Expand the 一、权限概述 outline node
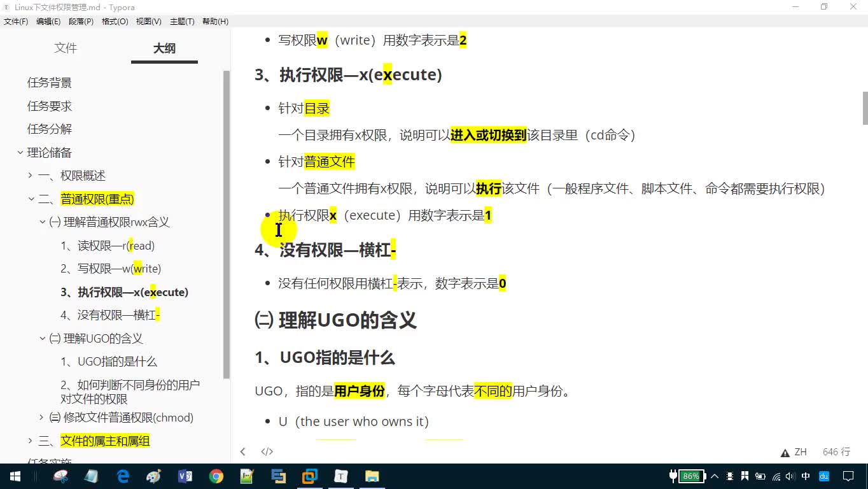The image size is (868, 489). point(31,175)
